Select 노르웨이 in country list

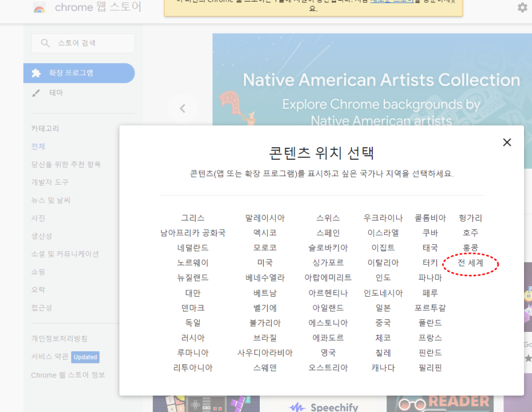193,263
